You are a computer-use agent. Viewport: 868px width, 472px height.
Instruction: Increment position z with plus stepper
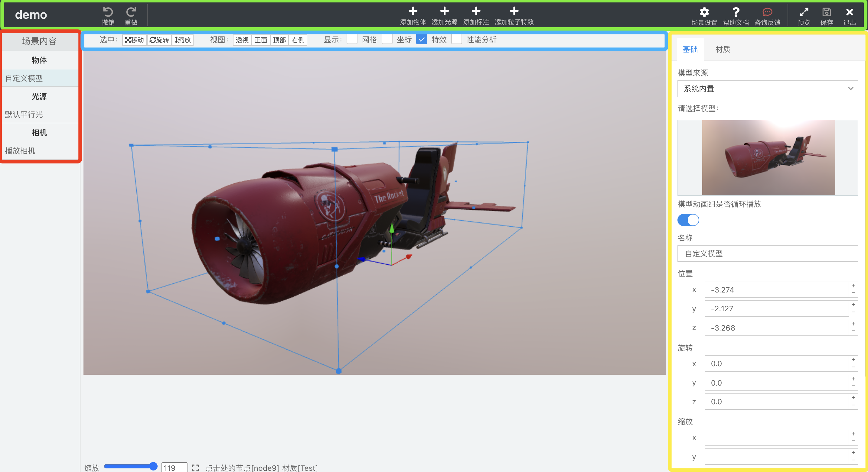pos(853,324)
